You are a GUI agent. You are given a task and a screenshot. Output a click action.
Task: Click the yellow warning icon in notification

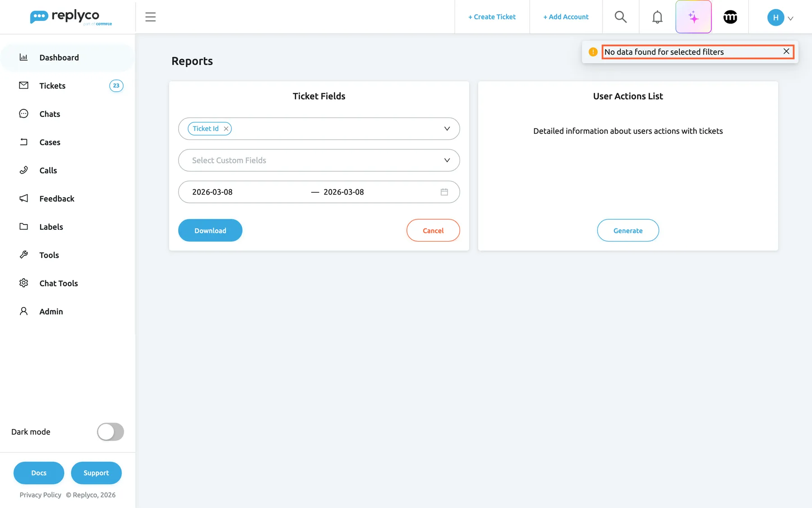click(593, 52)
